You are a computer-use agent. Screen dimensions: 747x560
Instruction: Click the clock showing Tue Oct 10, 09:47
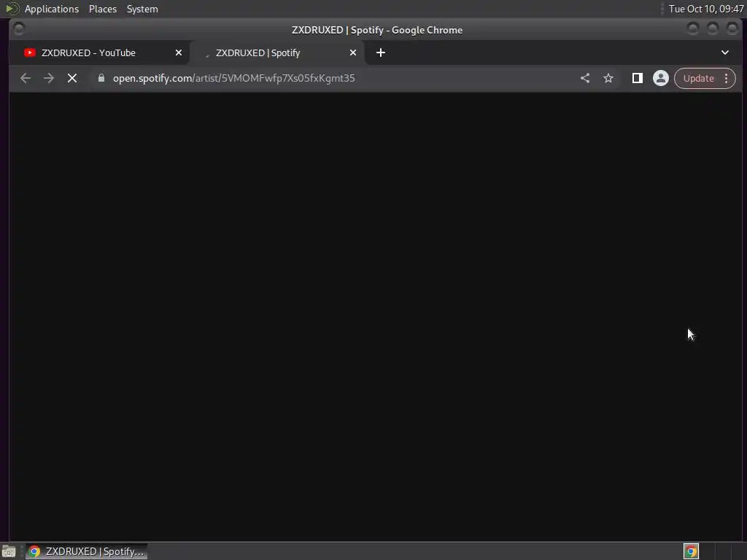coord(706,9)
